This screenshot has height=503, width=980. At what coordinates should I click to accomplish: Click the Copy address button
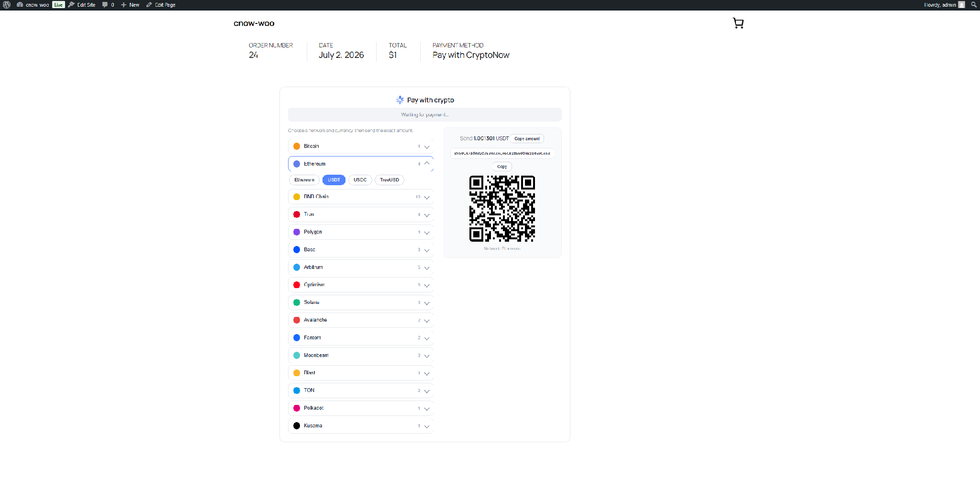pos(502,167)
